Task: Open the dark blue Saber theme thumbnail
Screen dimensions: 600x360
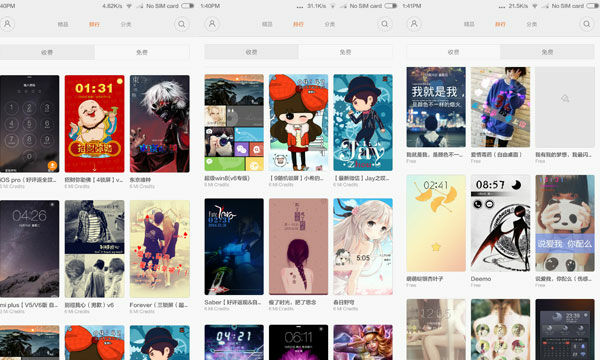Action: [x=234, y=246]
